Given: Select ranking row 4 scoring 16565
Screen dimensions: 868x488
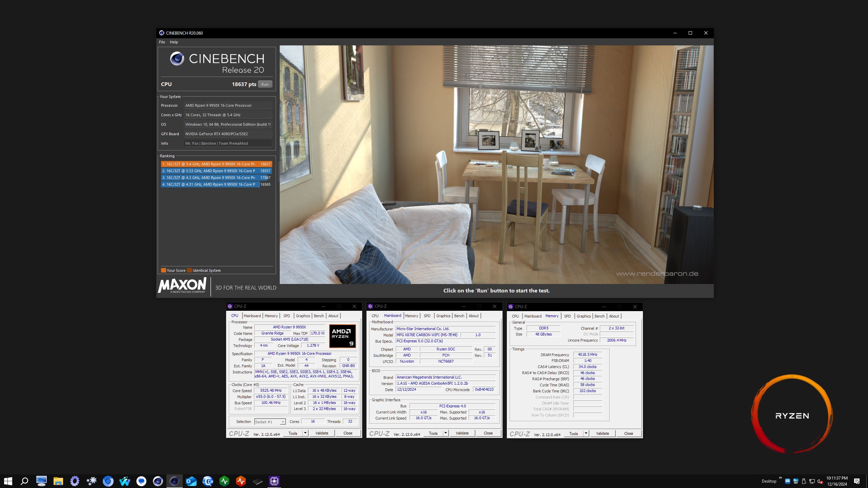Looking at the screenshot, I should click(x=216, y=184).
